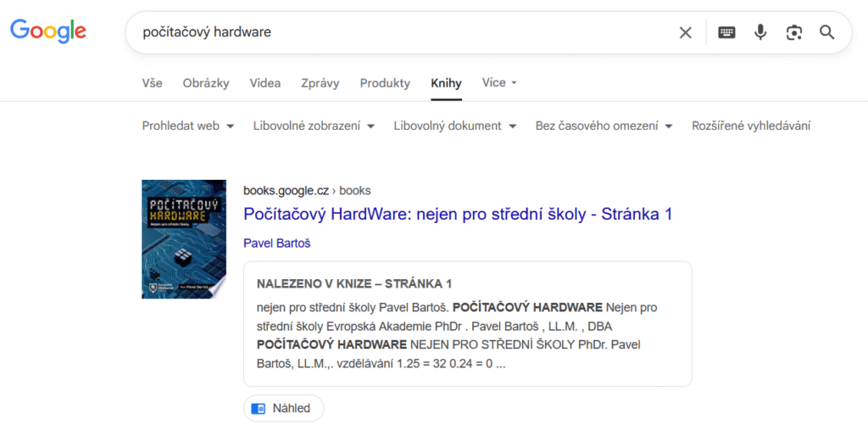Switch to the Vše tab
This screenshot has width=868, height=436.
pos(153,83)
